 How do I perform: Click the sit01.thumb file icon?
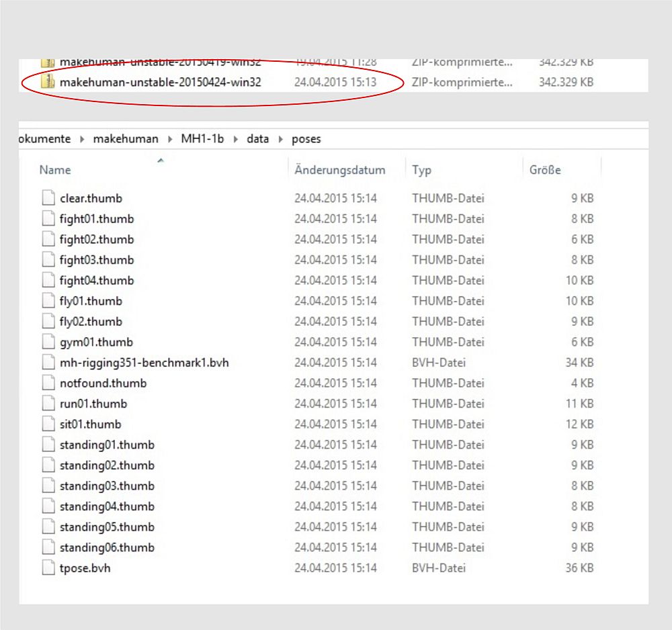[48, 424]
